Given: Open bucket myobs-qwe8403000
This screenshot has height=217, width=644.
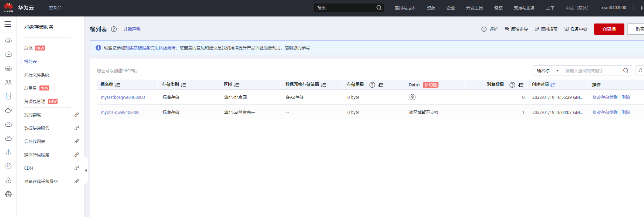Looking at the screenshot, I should pos(120,112).
